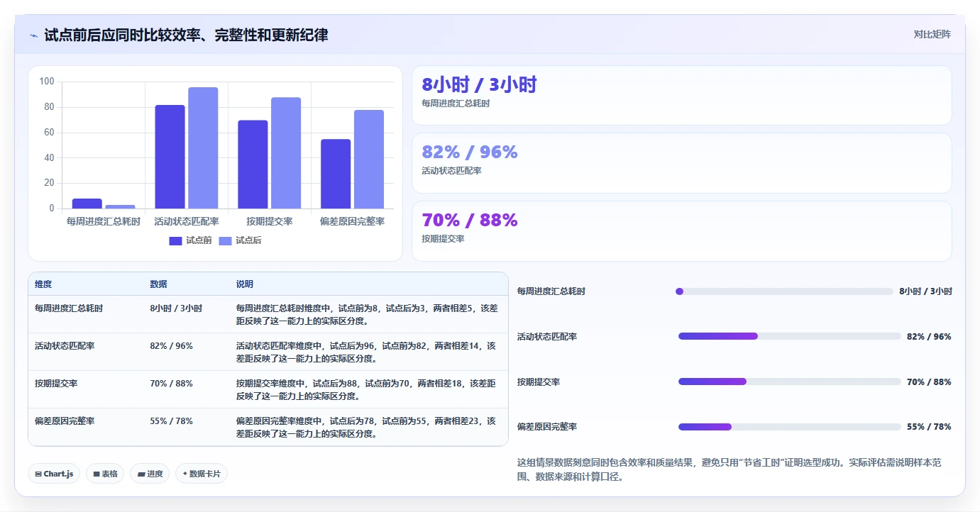The height and width of the screenshot is (512, 980).
Task: Click the 8小时 / 3小时 stat card
Action: 682,96
